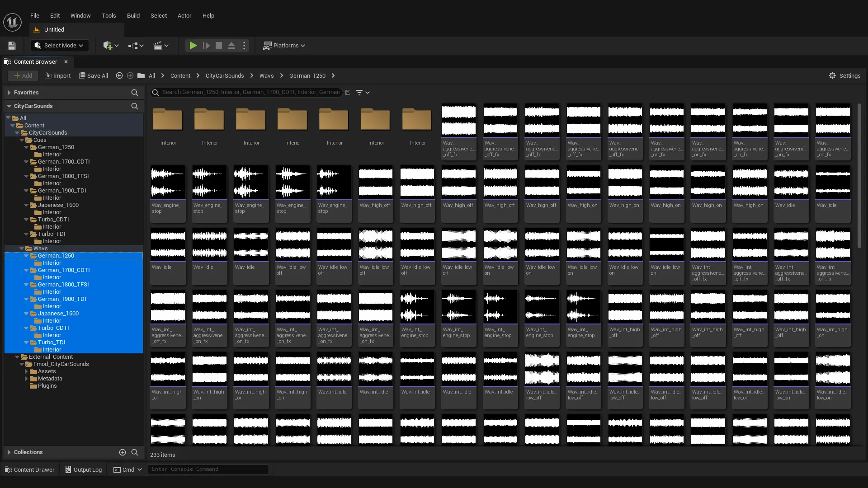
Task: Click the save search as filter icon
Action: (x=348, y=93)
